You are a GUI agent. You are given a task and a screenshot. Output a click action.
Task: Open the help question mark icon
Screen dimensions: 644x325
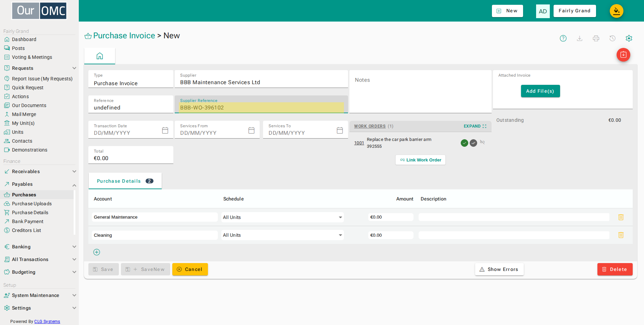563,38
